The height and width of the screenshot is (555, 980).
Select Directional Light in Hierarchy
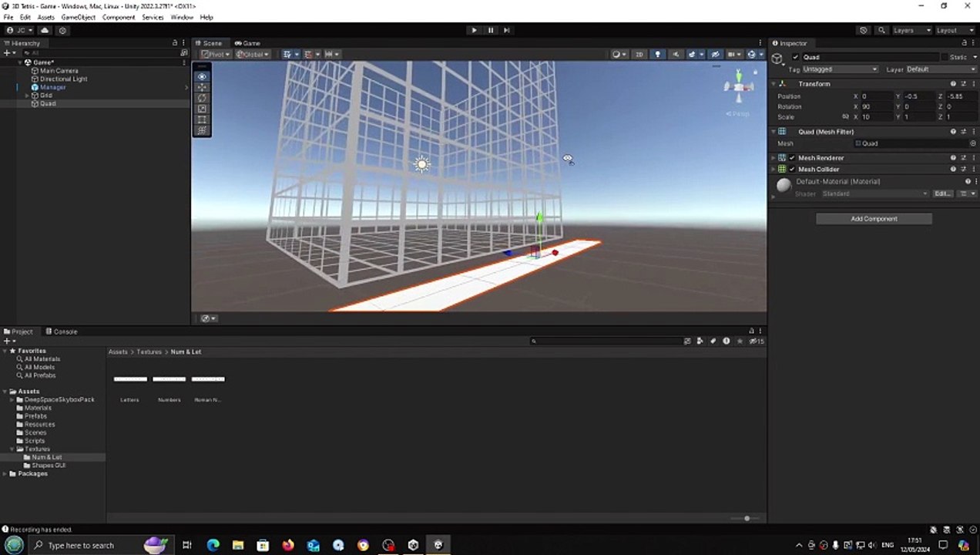coord(63,79)
